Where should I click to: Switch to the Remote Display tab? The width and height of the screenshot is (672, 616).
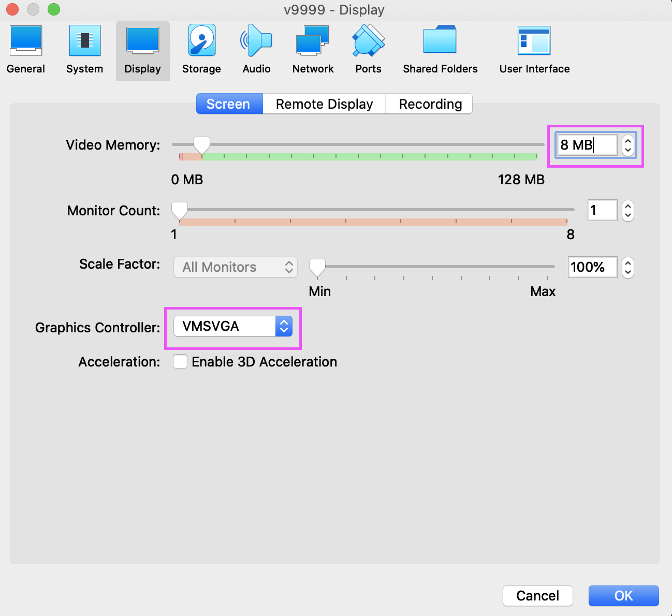click(x=324, y=104)
